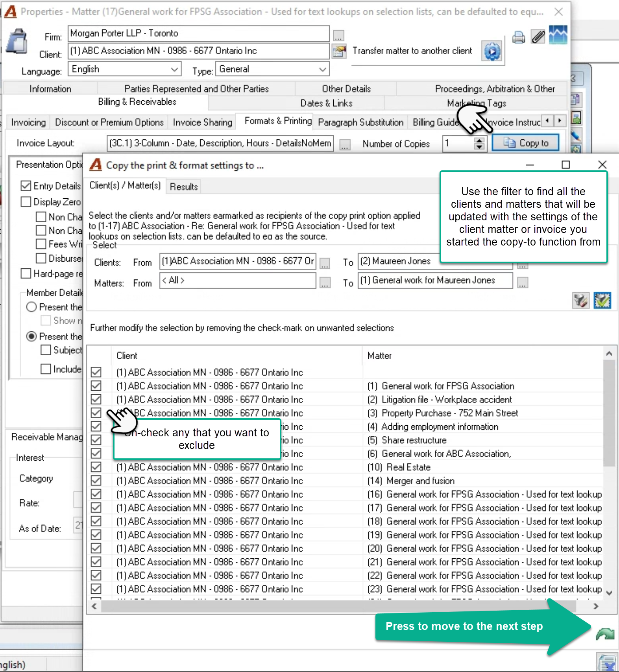Enable the Display Zero checkbox

pos(26,202)
